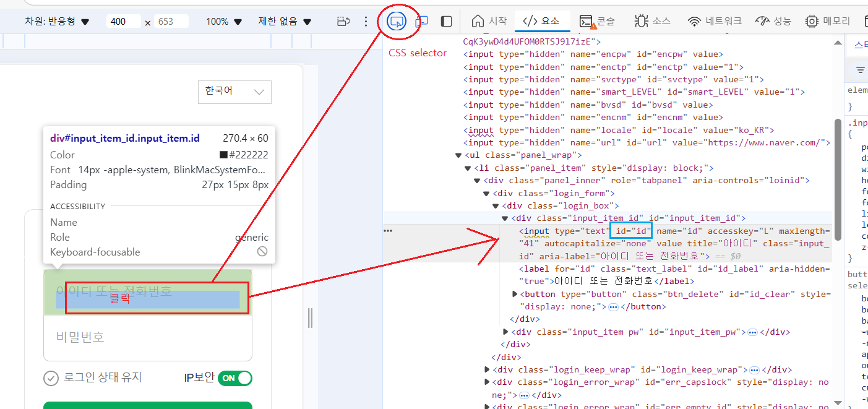Open the vertical three-dot emulation options menu
The image size is (868, 409).
point(366,22)
